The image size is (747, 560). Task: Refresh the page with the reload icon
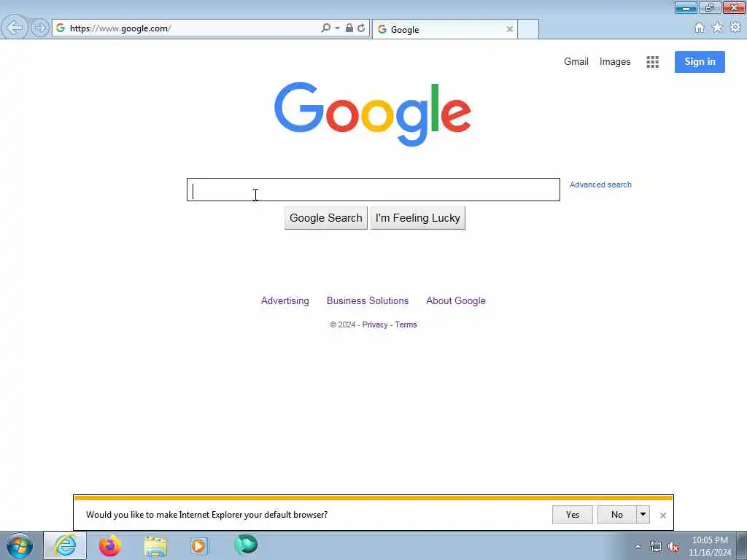coord(362,28)
